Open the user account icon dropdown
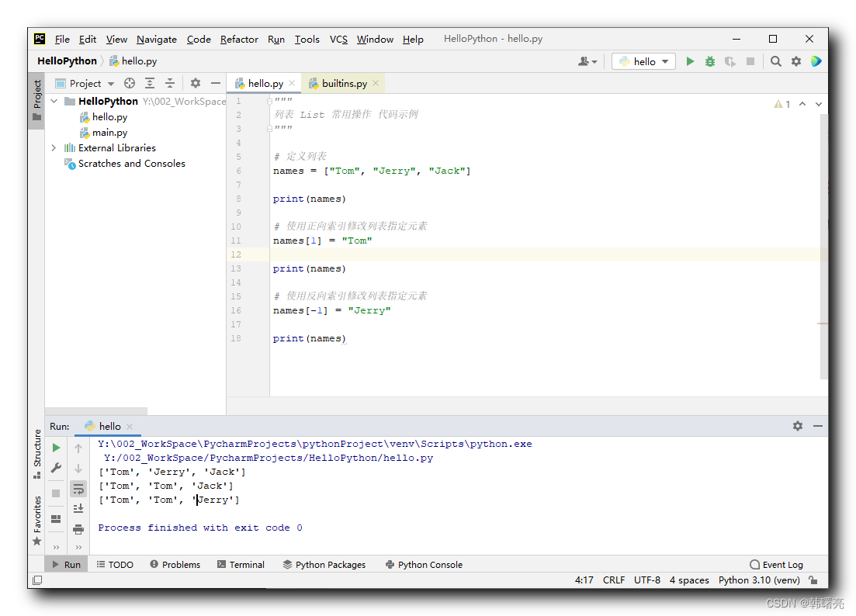The image size is (856, 616). point(587,61)
